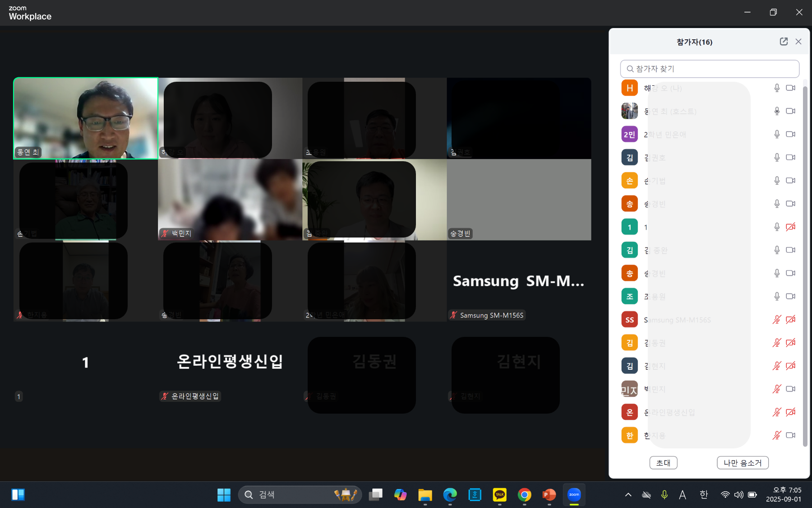The image size is (812, 508).
Task: Pop out the participants panel into a window
Action: click(784, 42)
